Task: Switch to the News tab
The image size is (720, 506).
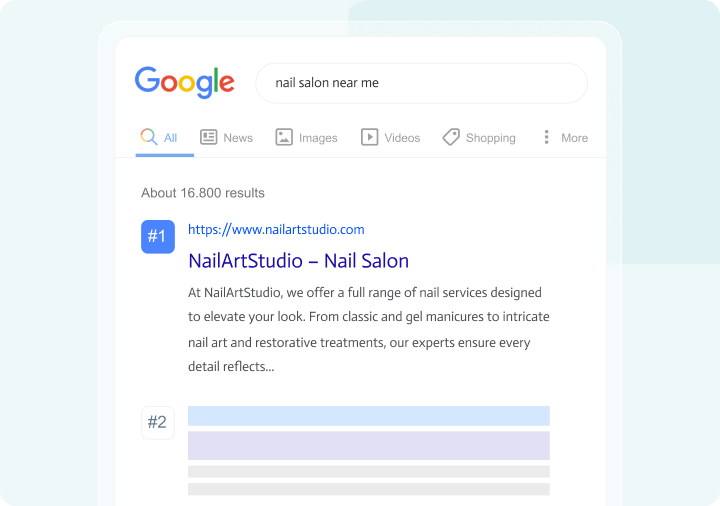Action: point(238,138)
